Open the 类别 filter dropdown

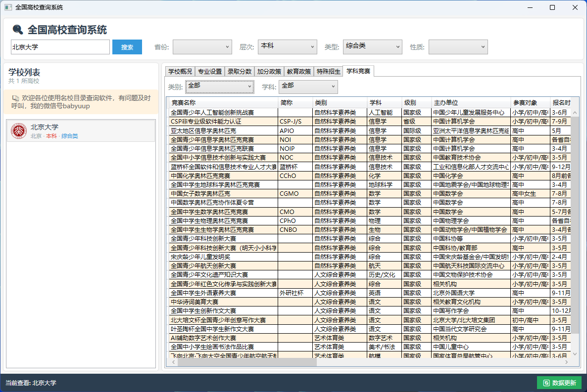point(220,87)
